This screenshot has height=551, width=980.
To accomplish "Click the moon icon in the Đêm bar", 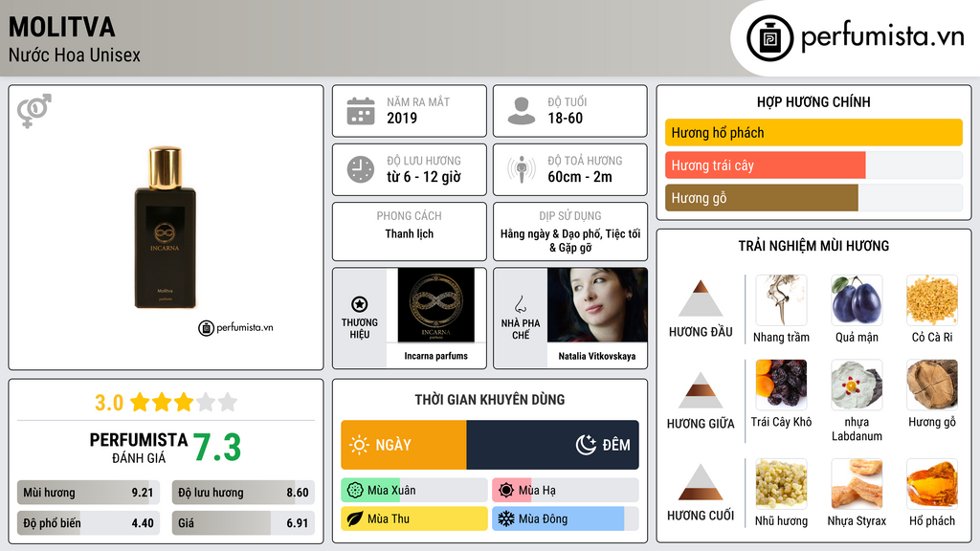I will click(586, 445).
